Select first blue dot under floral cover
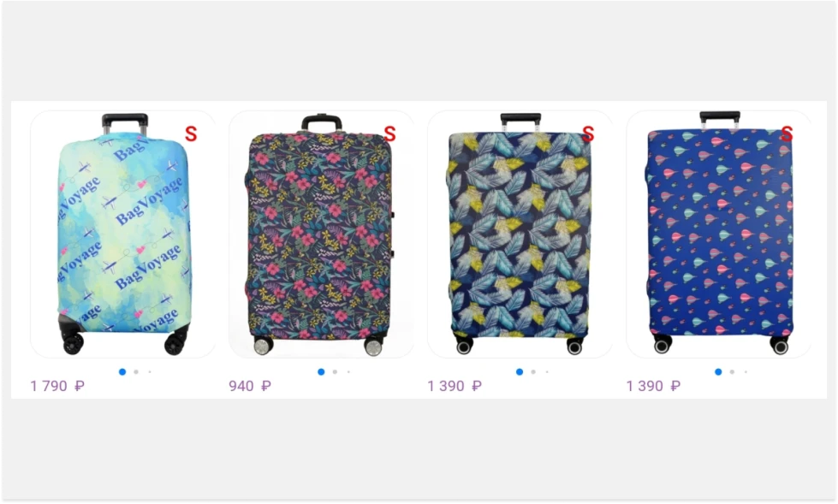Screen dimensions: 838x504 (321, 372)
